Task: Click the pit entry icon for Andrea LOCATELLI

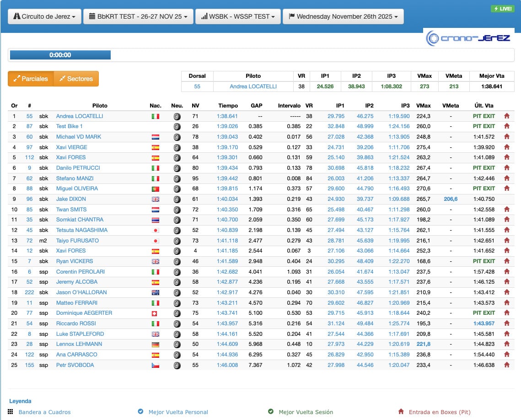Action: 506,116
